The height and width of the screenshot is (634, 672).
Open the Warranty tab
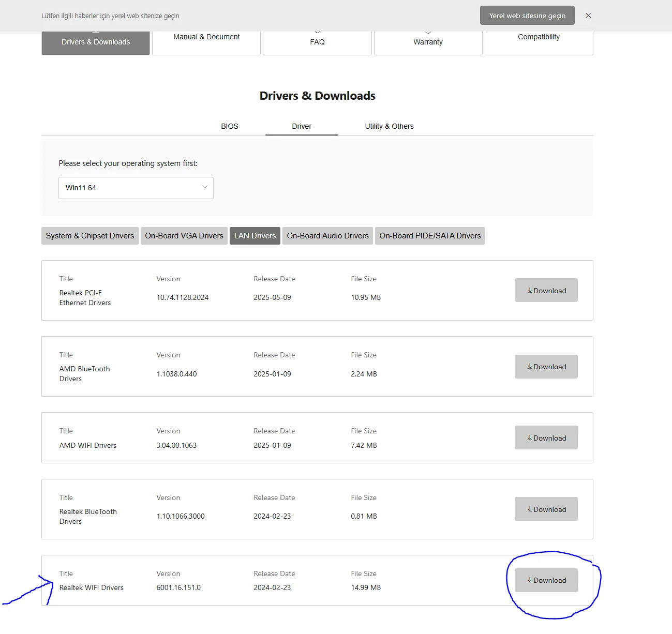pos(428,42)
